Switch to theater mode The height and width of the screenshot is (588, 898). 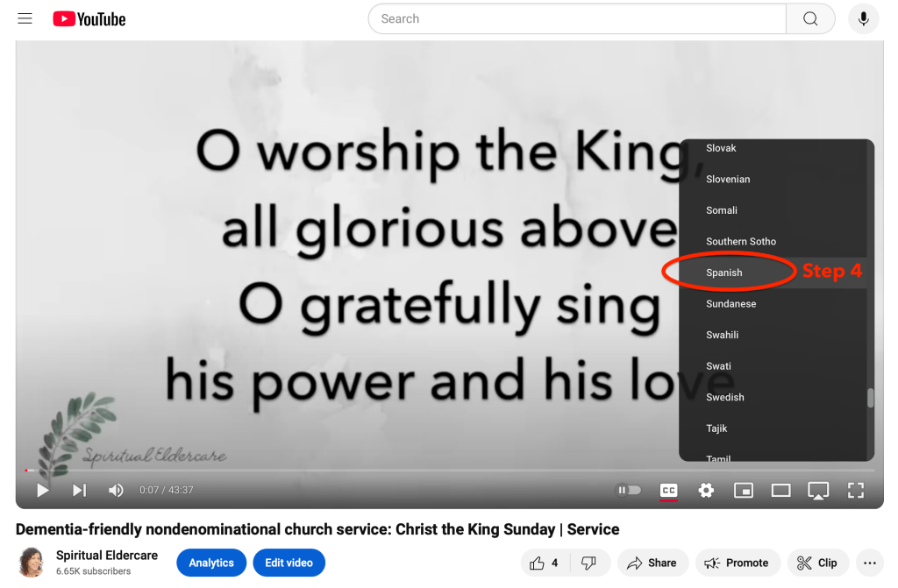tap(780, 490)
